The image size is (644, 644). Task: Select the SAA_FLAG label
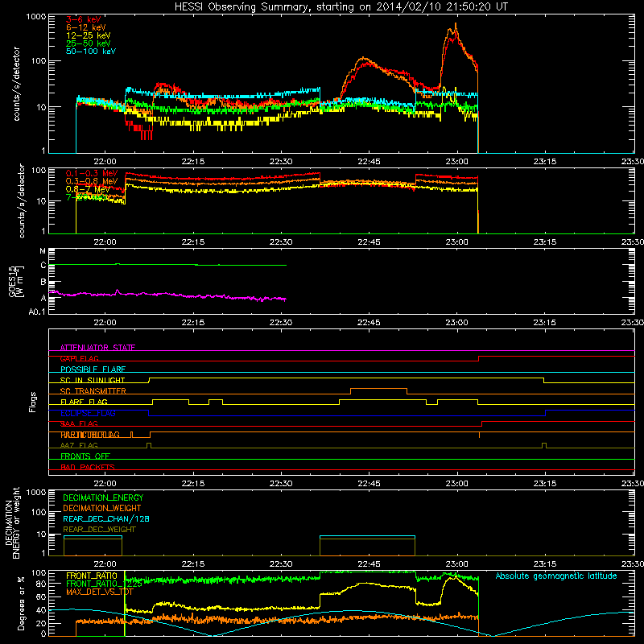tap(79, 424)
